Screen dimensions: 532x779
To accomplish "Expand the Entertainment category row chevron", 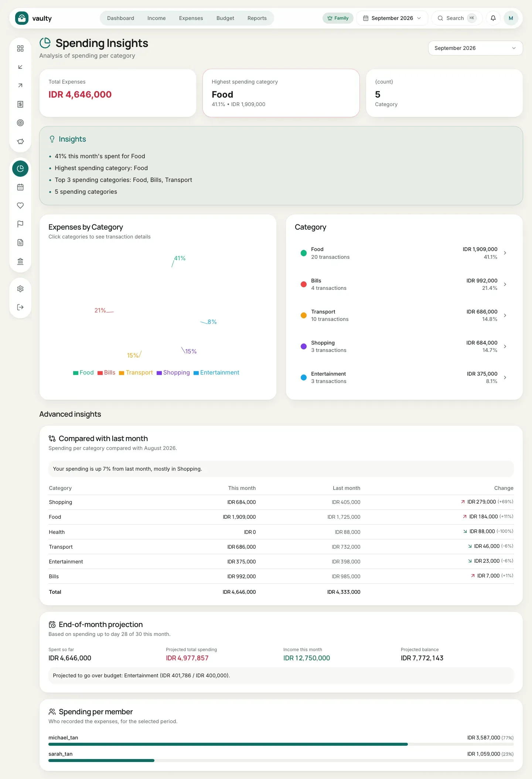I will pos(505,377).
